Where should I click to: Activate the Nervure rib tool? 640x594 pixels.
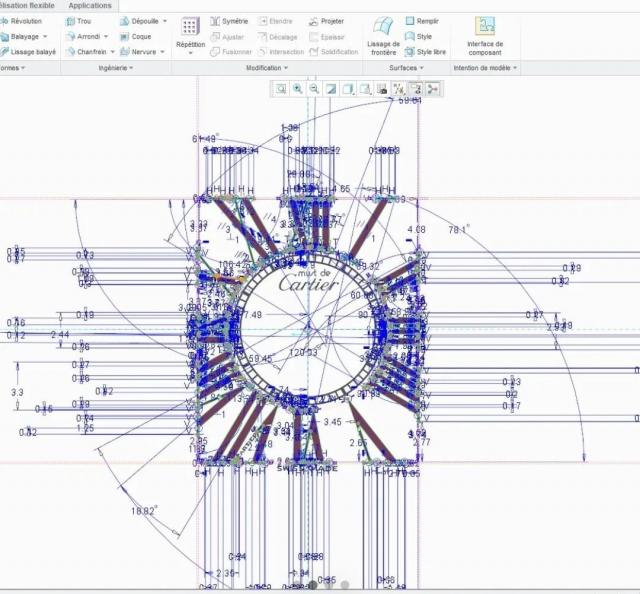138,52
